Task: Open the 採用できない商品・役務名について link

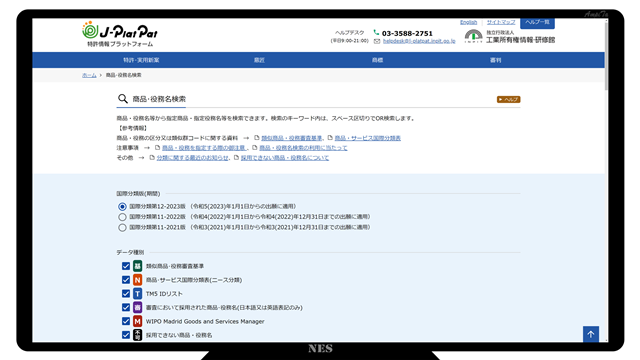Action: [x=284, y=158]
